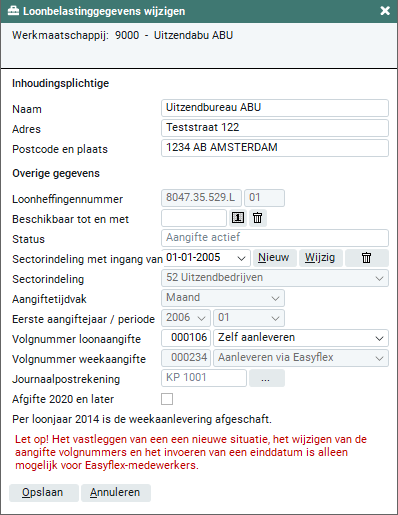Delete the selected Sectorindeling entry
Viewport: 398px width, 515px height.
366,258
